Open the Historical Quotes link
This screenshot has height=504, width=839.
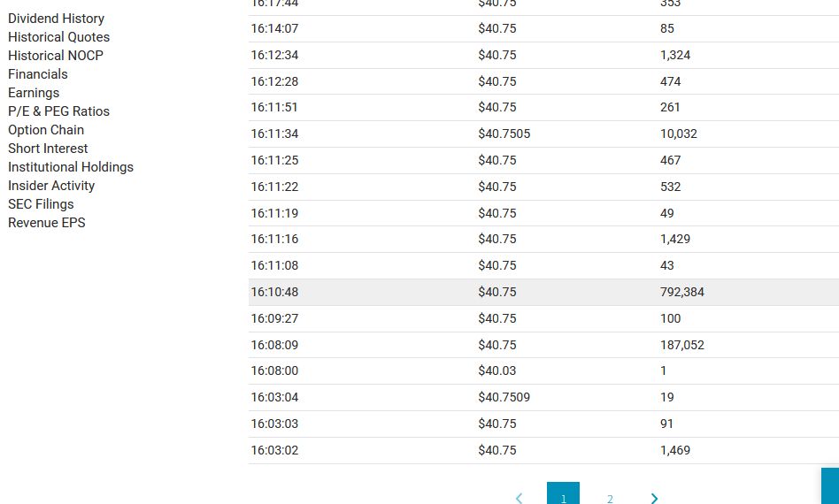[x=58, y=37]
